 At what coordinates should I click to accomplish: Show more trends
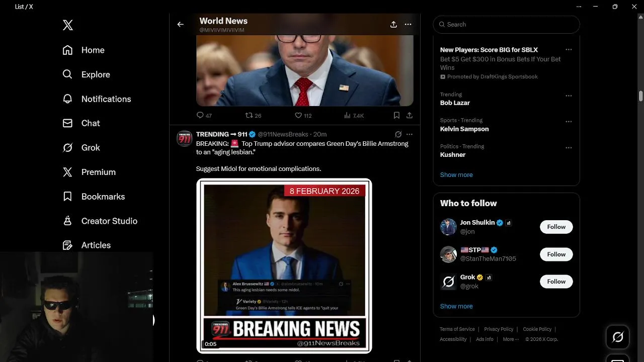pyautogui.click(x=456, y=175)
